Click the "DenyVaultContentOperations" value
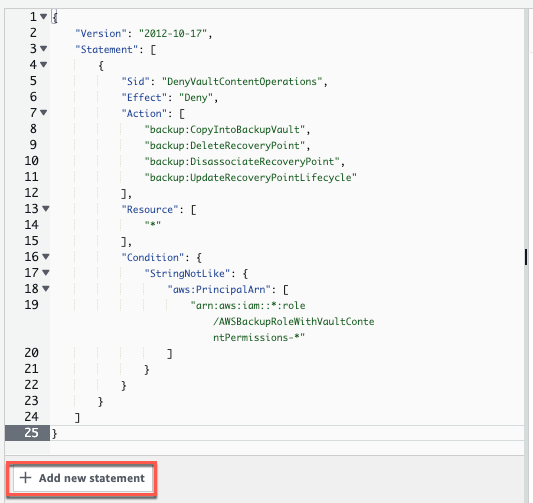This screenshot has width=533, height=503. pos(242,81)
